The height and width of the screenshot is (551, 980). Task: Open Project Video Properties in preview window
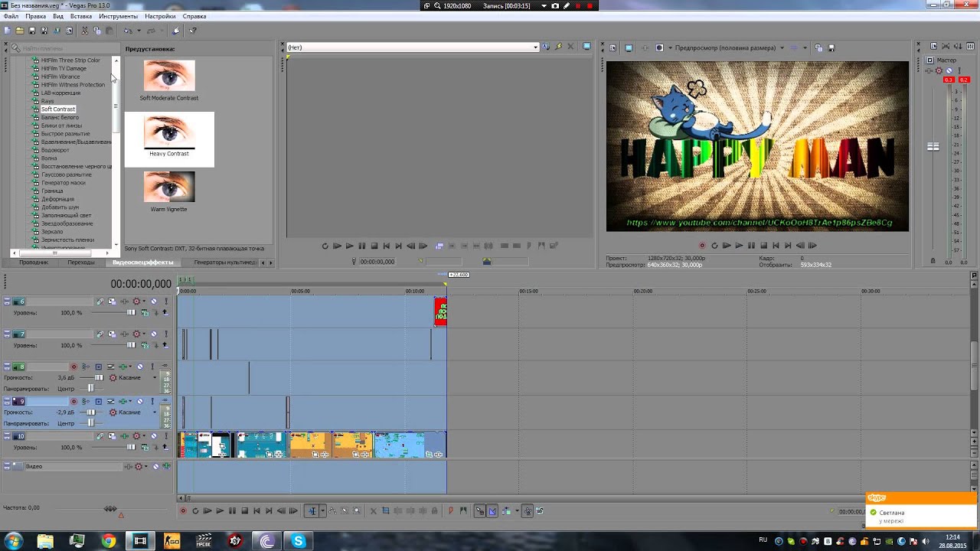(612, 47)
